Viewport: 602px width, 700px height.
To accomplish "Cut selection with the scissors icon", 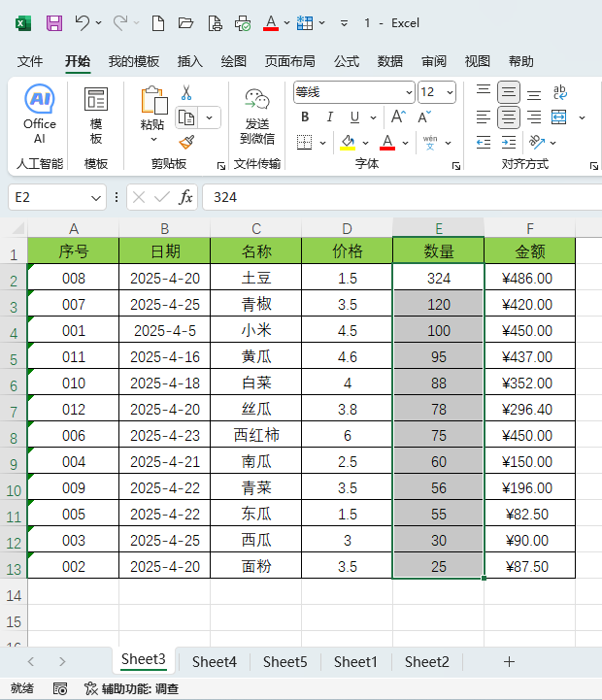I will pyautogui.click(x=186, y=93).
